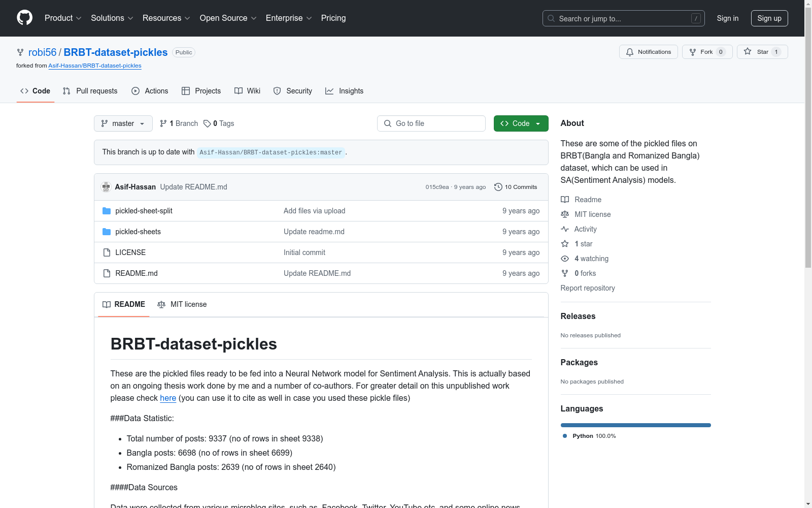Click the fork icon in Fork button
The image size is (812, 508).
click(693, 52)
